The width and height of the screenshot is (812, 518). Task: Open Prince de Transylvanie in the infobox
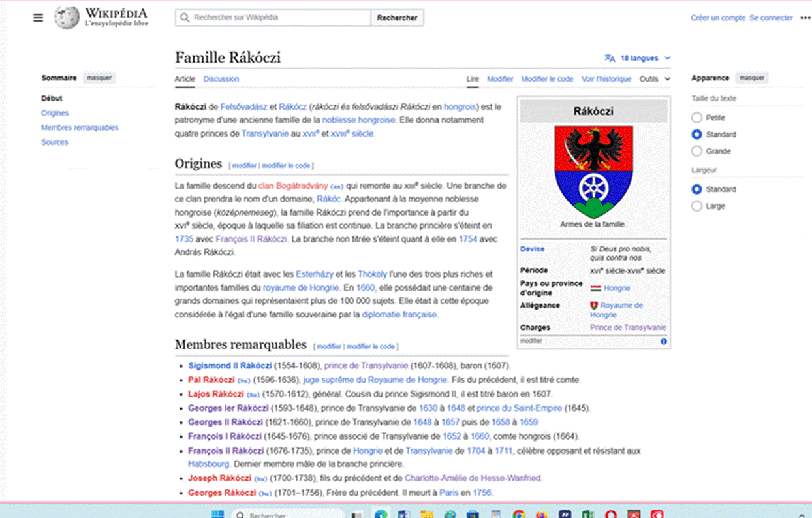[628, 327]
